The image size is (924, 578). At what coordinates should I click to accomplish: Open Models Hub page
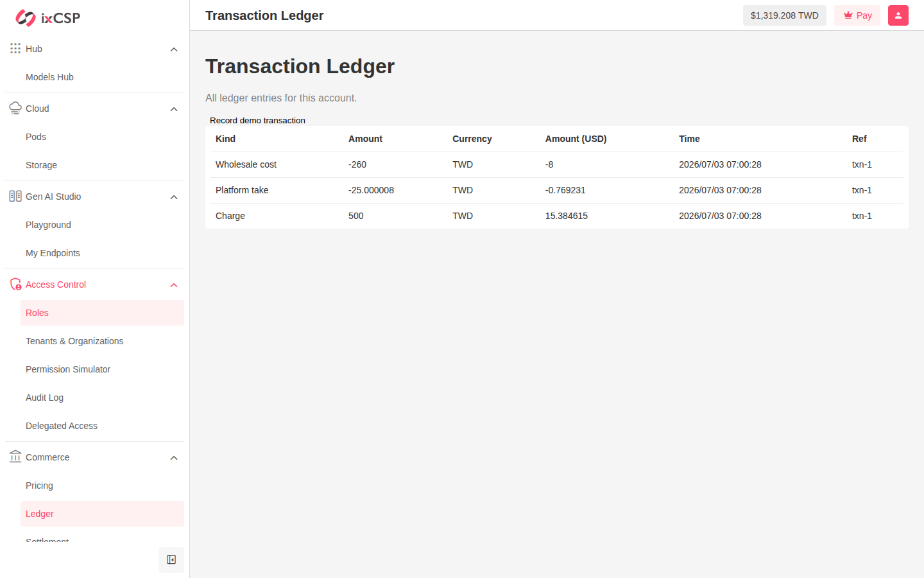[102, 77]
